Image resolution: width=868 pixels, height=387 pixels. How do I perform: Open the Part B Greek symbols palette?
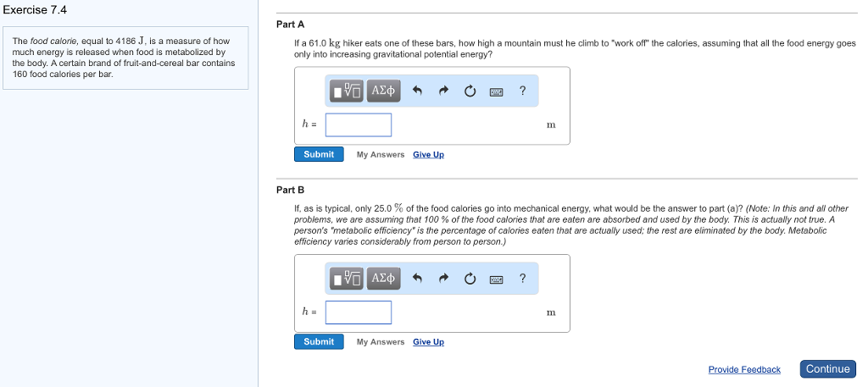(383, 278)
